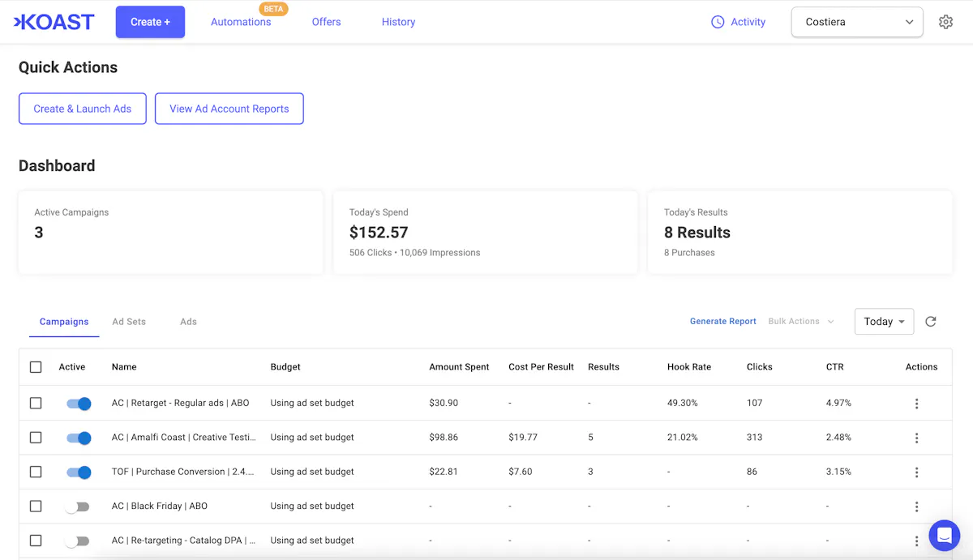The width and height of the screenshot is (973, 560).
Task: Open the chat support bubble
Action: [x=944, y=536]
